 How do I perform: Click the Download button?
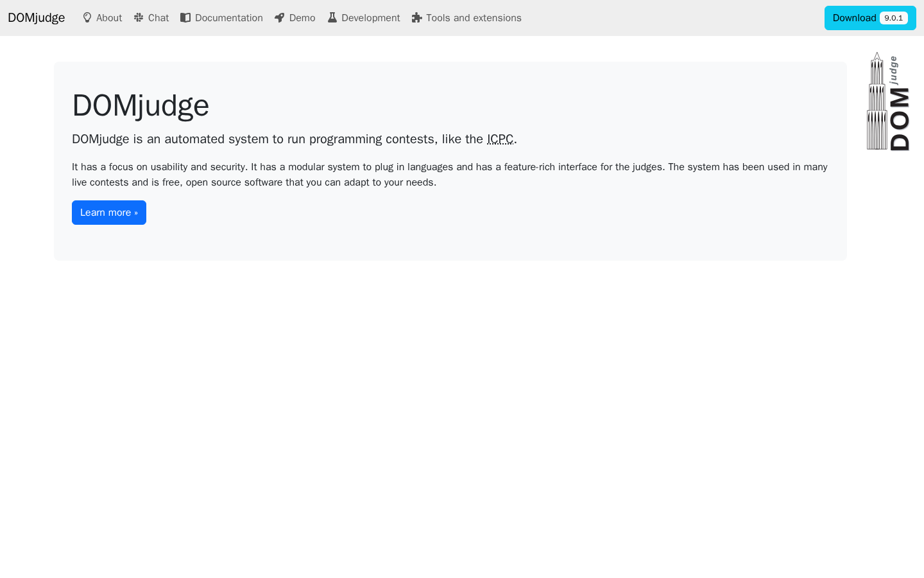click(x=870, y=18)
